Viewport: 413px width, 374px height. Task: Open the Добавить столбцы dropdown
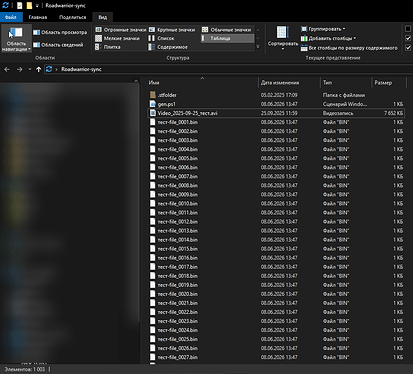[x=328, y=38]
